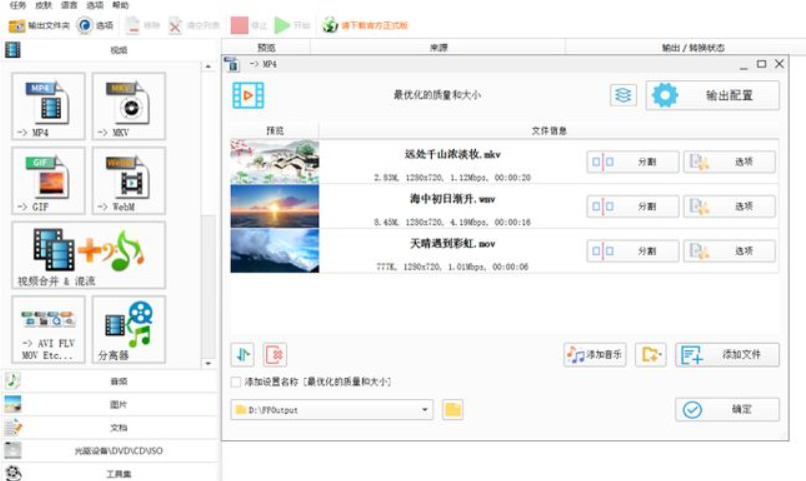Click the 输出 / 转换状态 column header
The width and height of the screenshot is (806, 481).
tap(693, 47)
